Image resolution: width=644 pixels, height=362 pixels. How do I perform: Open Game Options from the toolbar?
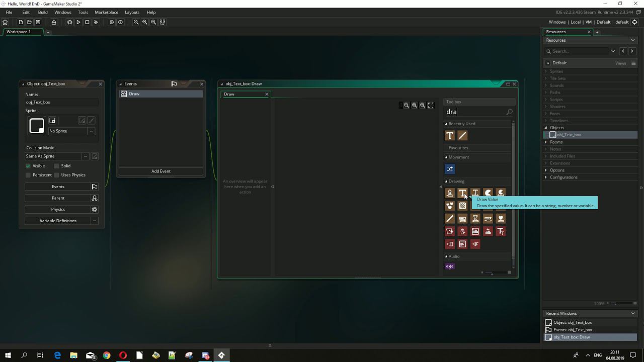112,22
